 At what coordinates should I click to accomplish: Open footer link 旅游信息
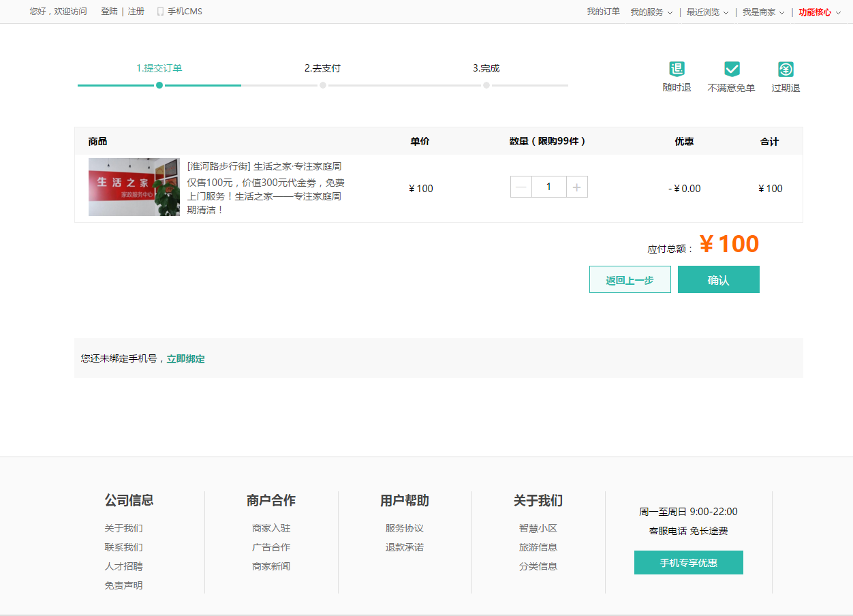(538, 547)
